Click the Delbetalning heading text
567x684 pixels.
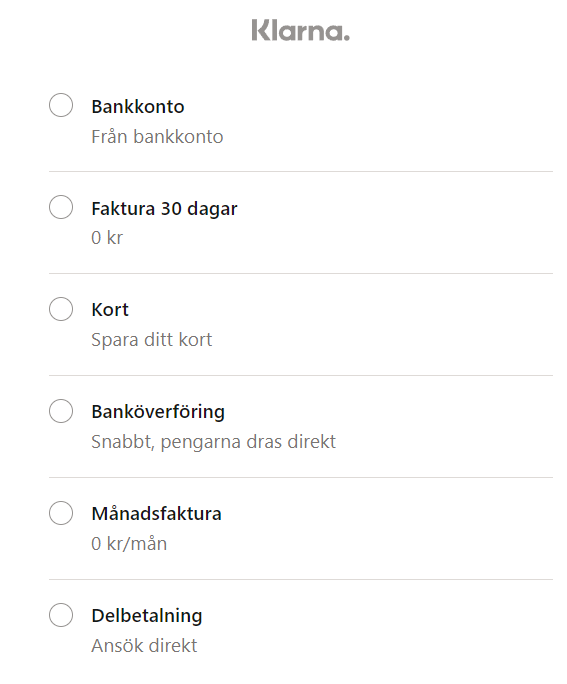coord(147,616)
